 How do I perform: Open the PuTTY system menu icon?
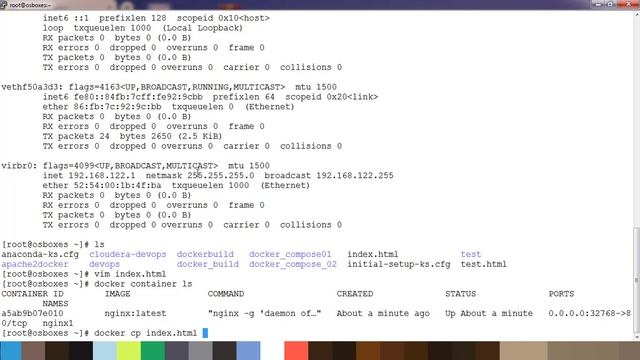(x=4, y=5)
